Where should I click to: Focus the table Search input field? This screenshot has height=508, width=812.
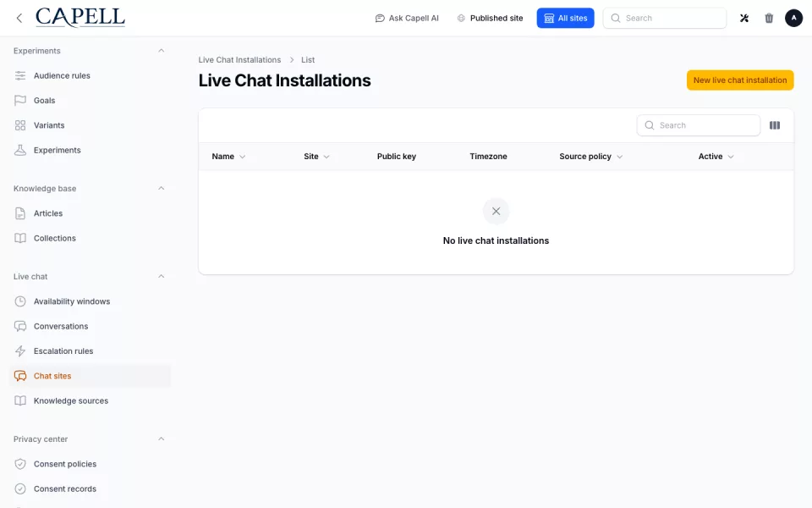click(699, 125)
